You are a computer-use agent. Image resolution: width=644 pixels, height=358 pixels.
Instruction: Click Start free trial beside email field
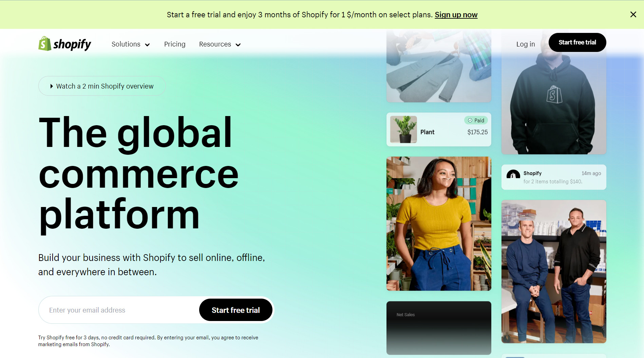coord(236,310)
